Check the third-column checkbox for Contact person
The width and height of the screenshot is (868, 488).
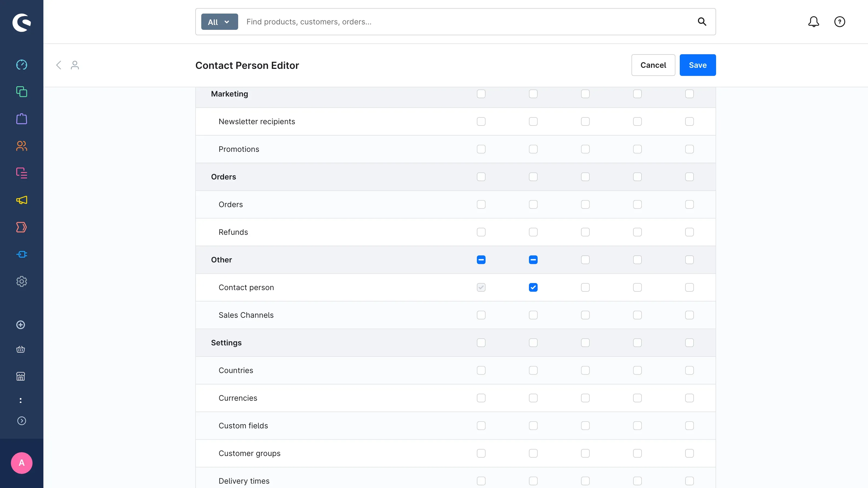pyautogui.click(x=585, y=287)
